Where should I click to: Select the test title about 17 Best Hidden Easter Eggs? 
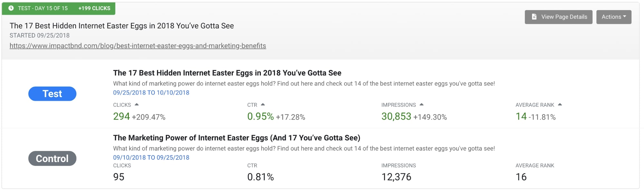point(227,73)
